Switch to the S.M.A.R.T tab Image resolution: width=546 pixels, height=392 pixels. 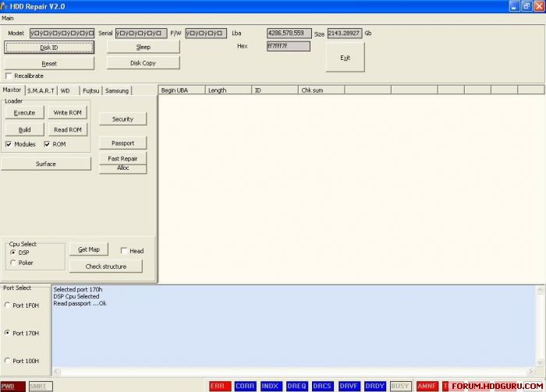coord(41,90)
